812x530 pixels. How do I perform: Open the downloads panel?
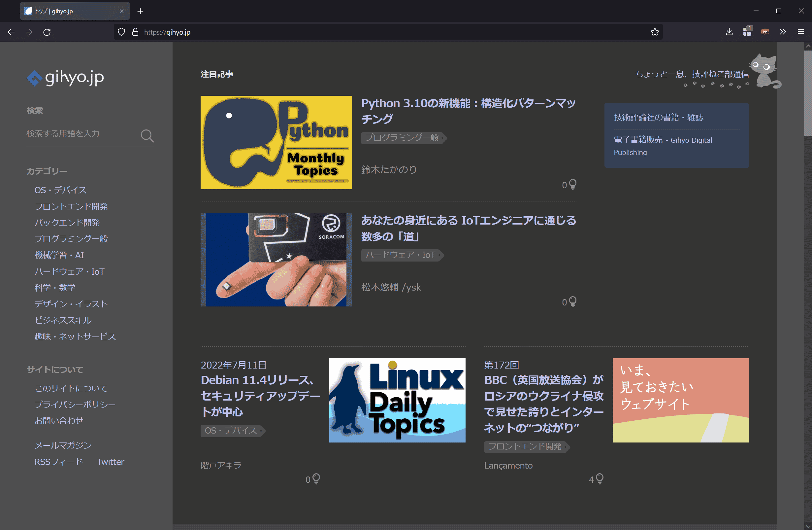[729, 32]
